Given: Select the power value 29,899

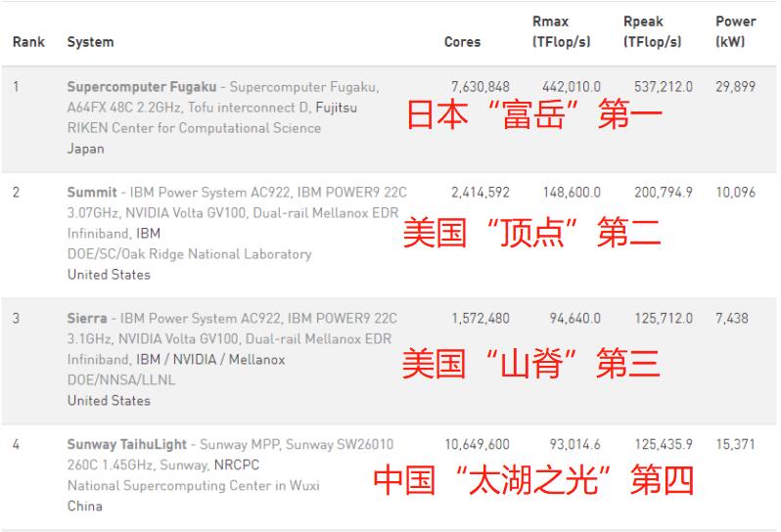Looking at the screenshot, I should click(x=735, y=87).
